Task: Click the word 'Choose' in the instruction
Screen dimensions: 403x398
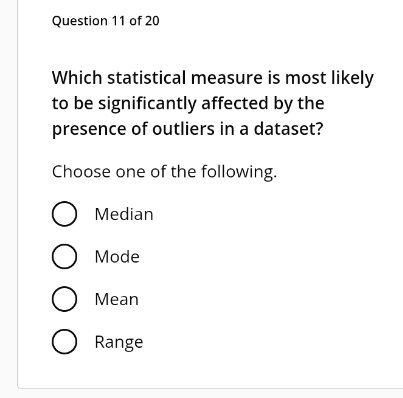Action: coord(81,172)
